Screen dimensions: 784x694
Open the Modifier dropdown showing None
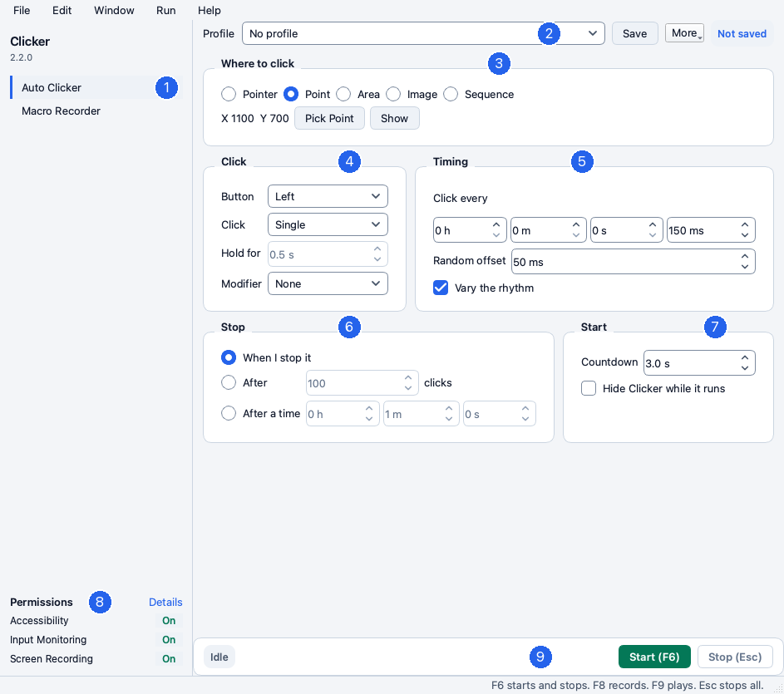[328, 283]
